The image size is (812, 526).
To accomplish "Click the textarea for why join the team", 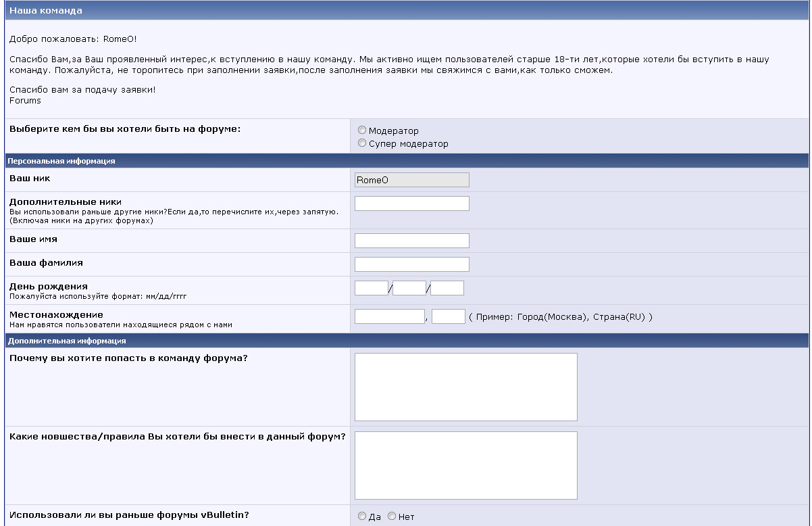I will click(466, 387).
